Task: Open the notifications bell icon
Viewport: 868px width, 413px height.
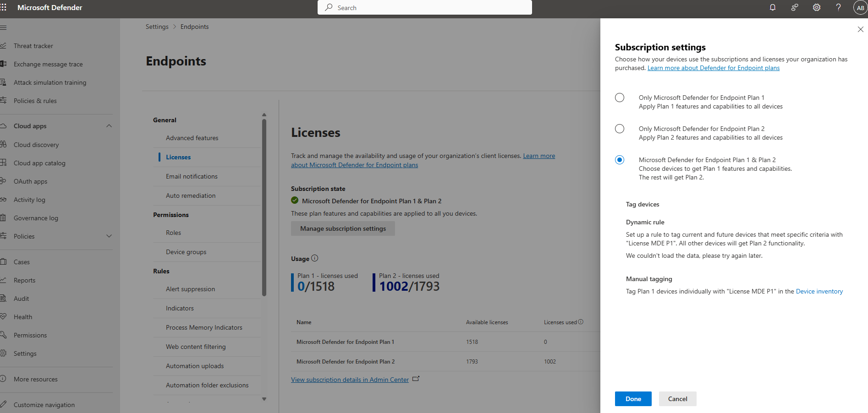Action: [x=773, y=7]
